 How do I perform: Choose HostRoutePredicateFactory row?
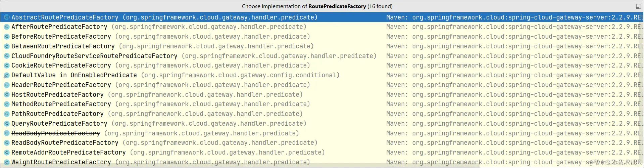[x=322, y=95]
